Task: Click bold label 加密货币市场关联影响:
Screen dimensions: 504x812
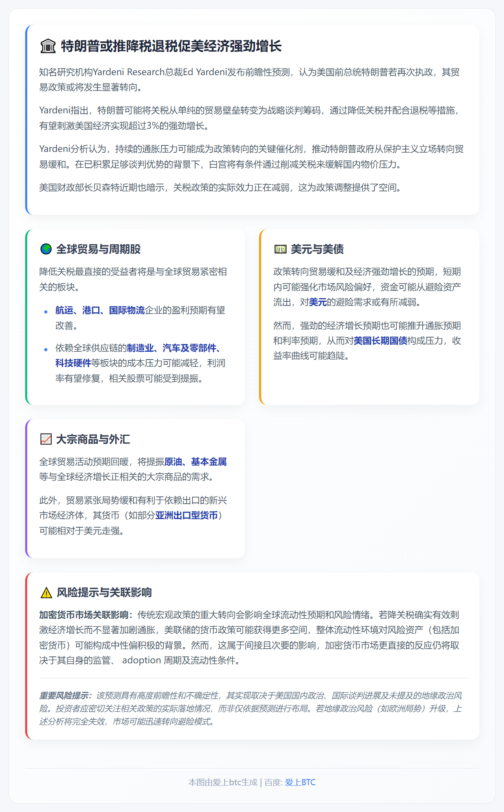Action: click(x=86, y=615)
